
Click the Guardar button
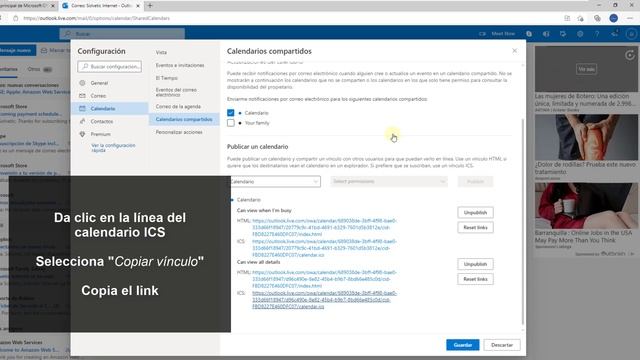pyautogui.click(x=462, y=345)
